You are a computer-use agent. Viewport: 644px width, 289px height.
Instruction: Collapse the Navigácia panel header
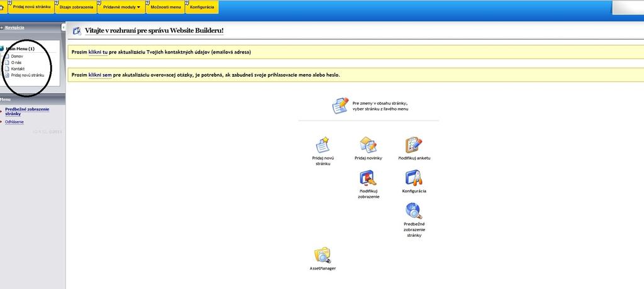(x=14, y=28)
